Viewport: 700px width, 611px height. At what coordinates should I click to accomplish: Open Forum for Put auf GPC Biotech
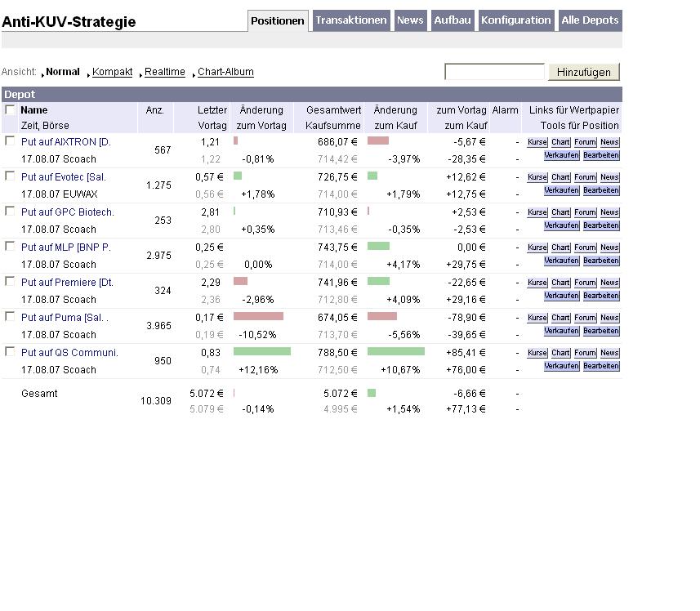click(585, 212)
